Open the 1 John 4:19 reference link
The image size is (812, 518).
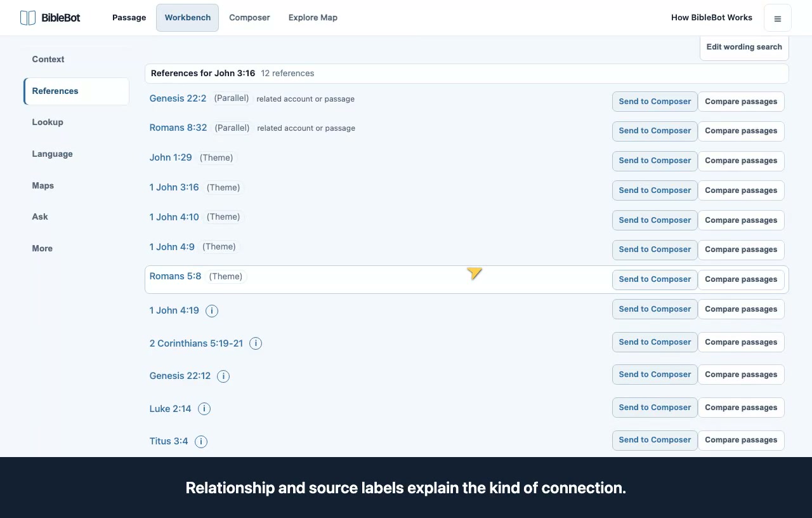(x=174, y=310)
